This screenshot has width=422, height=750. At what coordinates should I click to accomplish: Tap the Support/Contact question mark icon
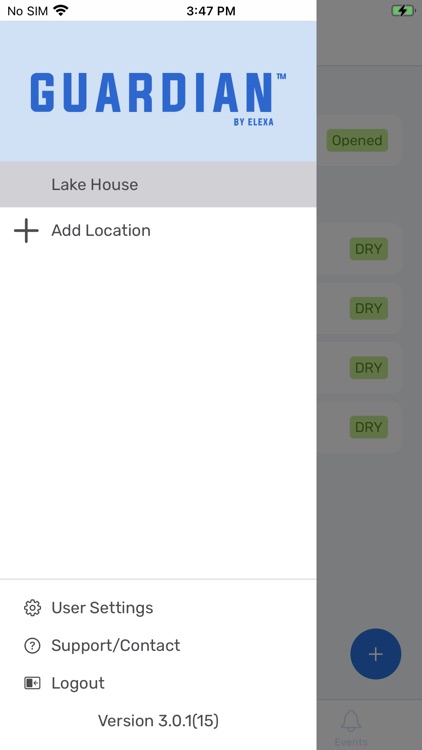coord(32,645)
